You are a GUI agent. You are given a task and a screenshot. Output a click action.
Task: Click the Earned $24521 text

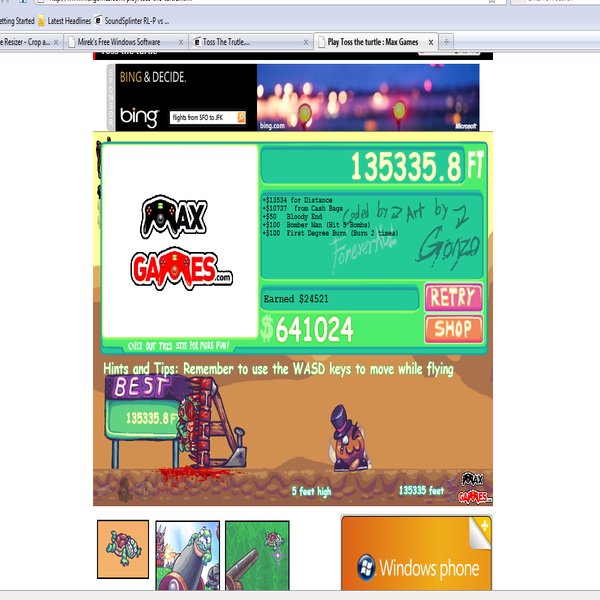tap(296, 299)
